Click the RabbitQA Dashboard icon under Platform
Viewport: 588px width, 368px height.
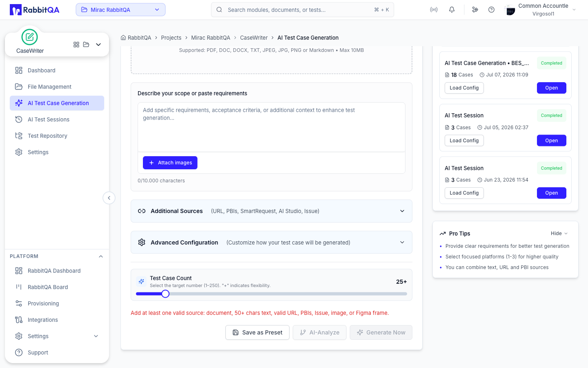tap(19, 271)
